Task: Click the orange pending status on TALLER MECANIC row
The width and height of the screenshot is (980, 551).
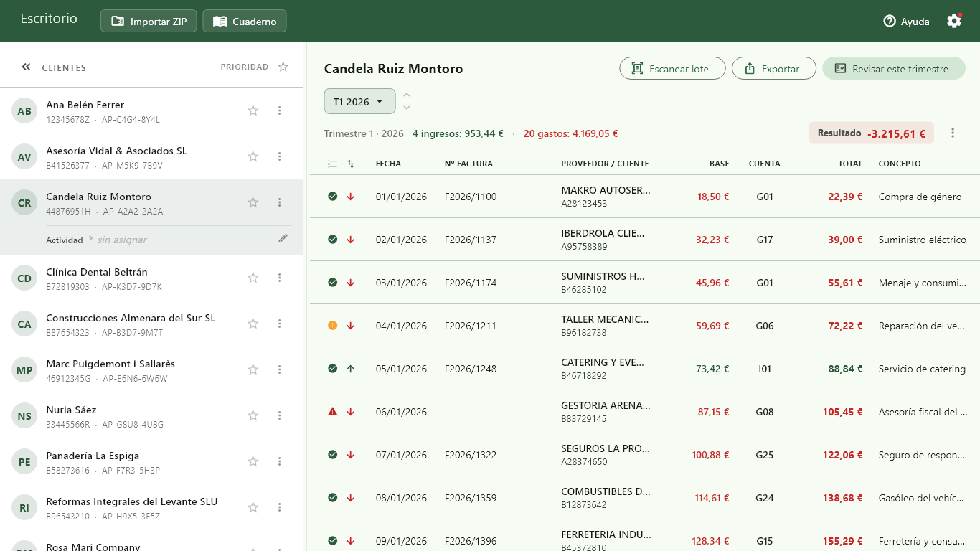Action: (332, 326)
